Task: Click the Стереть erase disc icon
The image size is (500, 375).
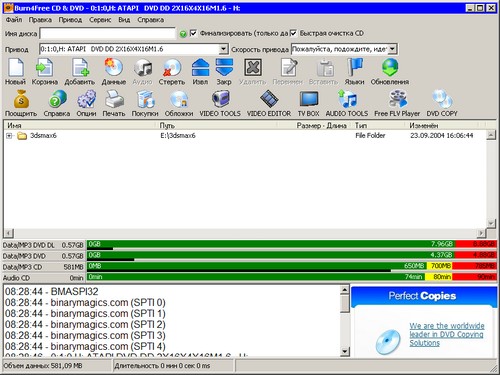Action: tap(171, 68)
